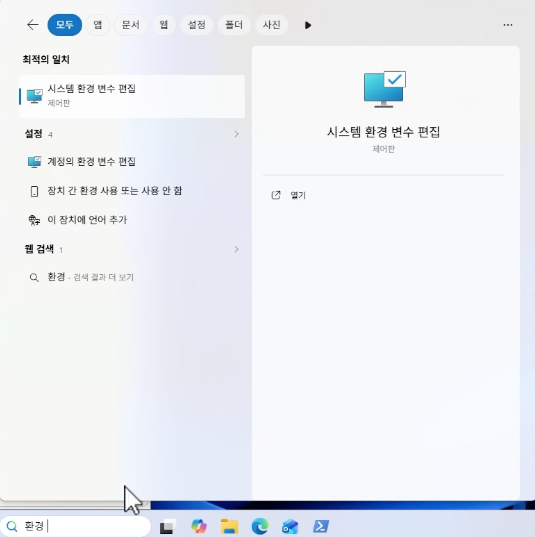
Task: Switch to the 사진 filter tab
Action: [272, 25]
